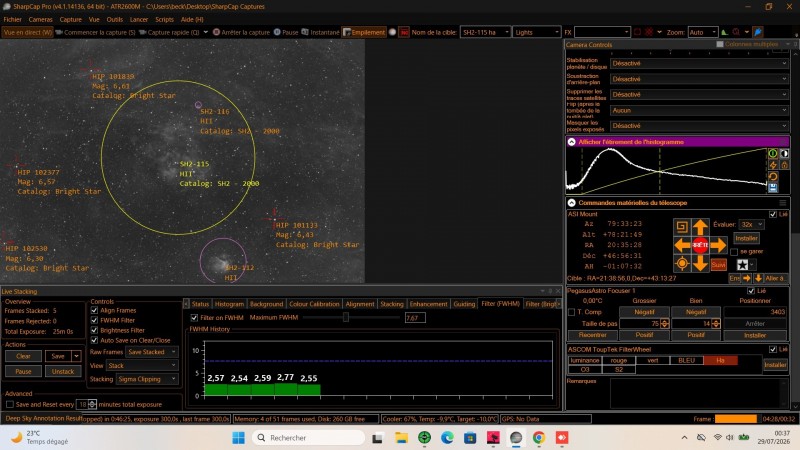Image resolution: width=800 pixels, height=450 pixels.
Task: Toggle PegasusAstro Focuser Lié checkbox
Action: [x=751, y=291]
